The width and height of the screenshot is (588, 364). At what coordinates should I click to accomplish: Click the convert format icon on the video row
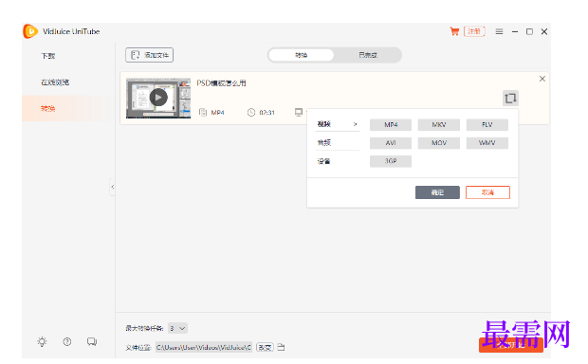click(x=510, y=99)
